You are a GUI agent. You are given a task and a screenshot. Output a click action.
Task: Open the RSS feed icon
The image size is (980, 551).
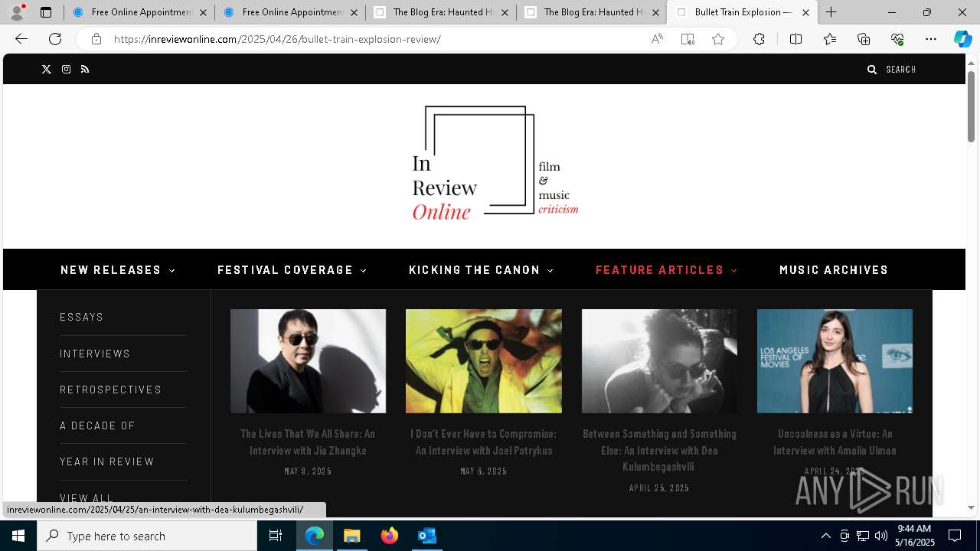tap(85, 70)
